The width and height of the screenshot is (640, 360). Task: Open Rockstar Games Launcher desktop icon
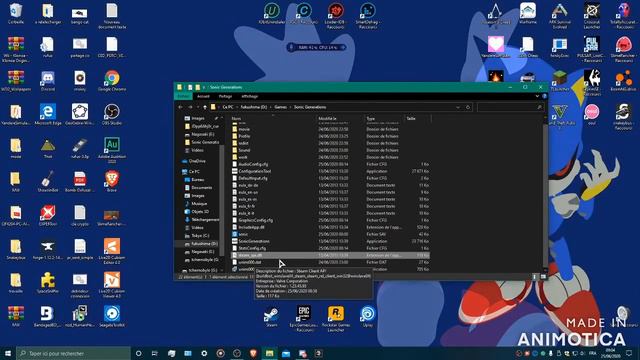336,318
